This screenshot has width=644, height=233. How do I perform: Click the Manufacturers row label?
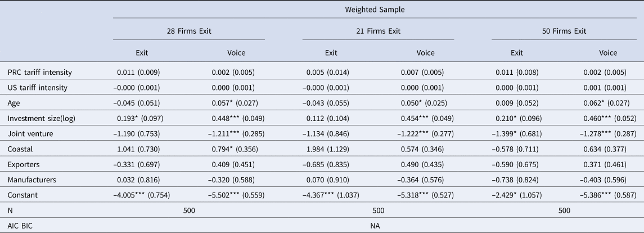click(31, 180)
